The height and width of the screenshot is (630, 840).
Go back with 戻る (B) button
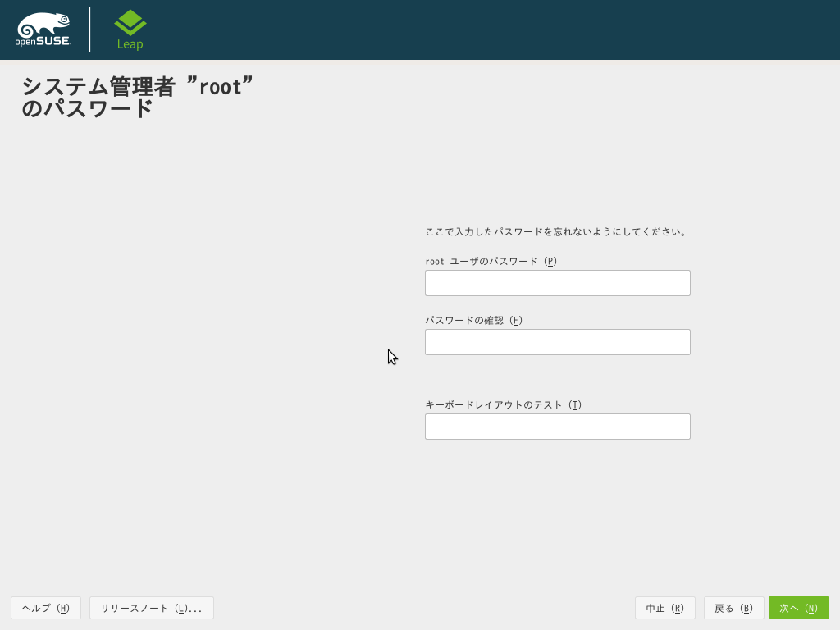tap(734, 608)
